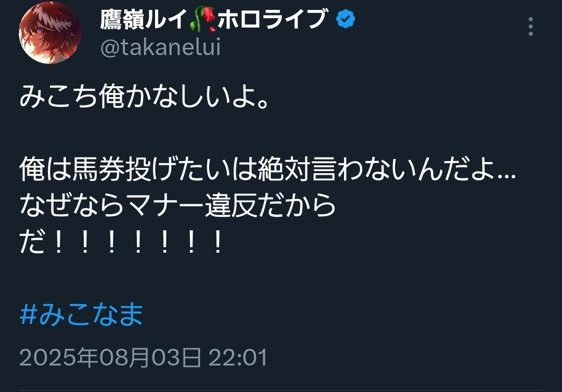562x392 pixels.
Task: Click the word 馬券 in the tweet
Action: point(98,168)
